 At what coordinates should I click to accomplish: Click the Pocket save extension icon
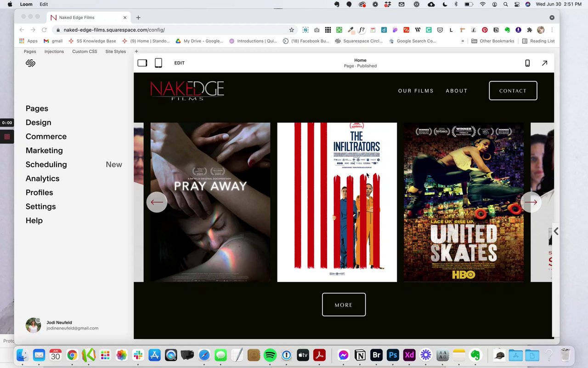tap(440, 30)
